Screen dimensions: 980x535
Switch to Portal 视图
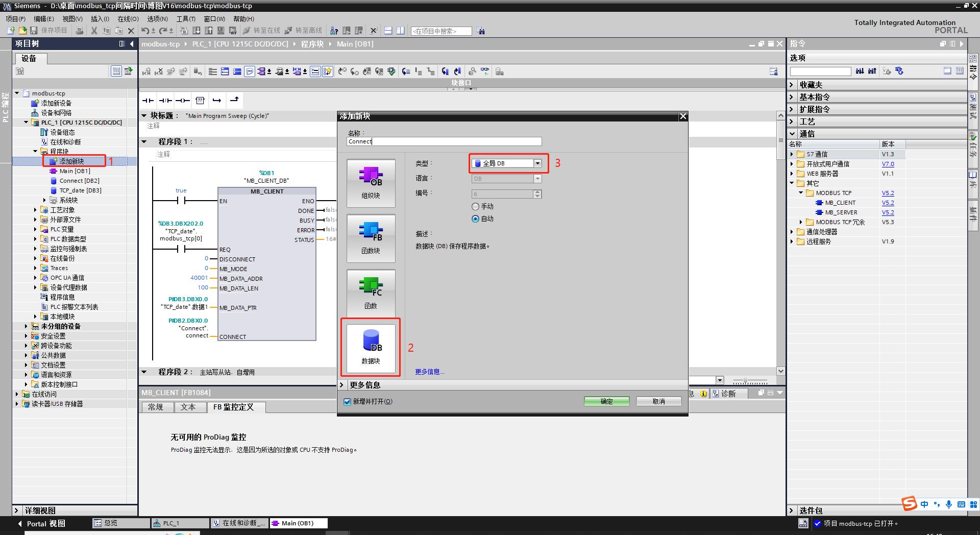(42, 523)
